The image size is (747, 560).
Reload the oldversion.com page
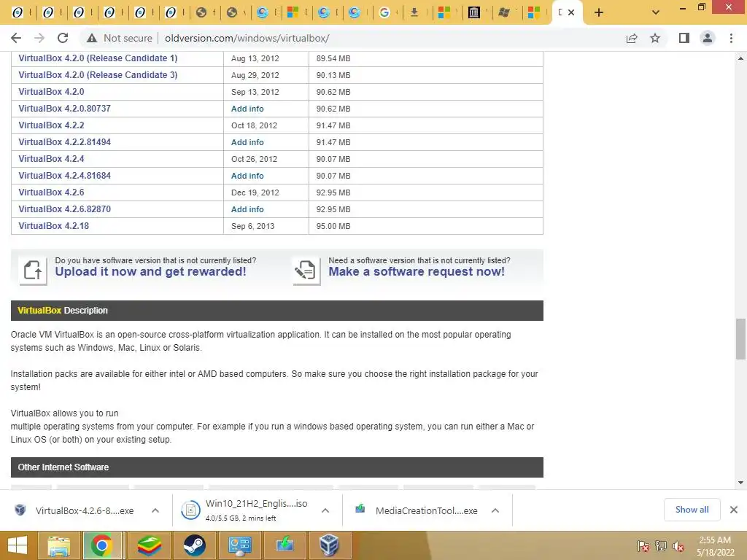pyautogui.click(x=63, y=38)
